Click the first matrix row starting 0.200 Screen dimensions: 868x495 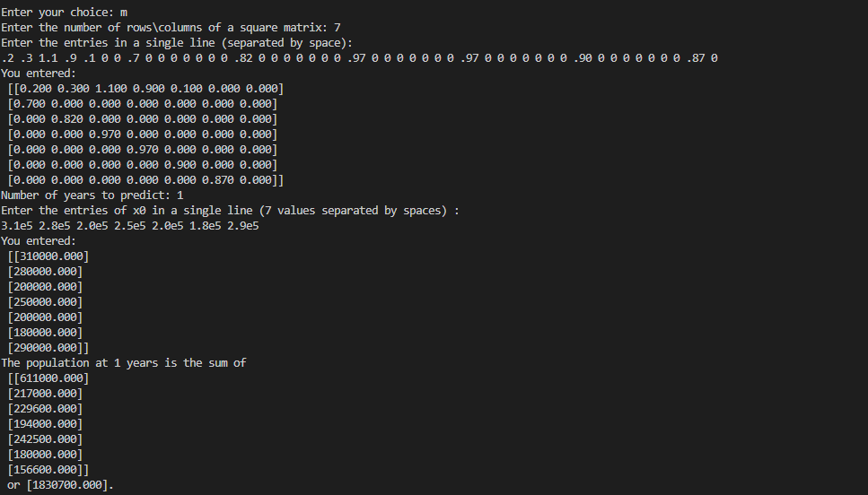click(145, 89)
